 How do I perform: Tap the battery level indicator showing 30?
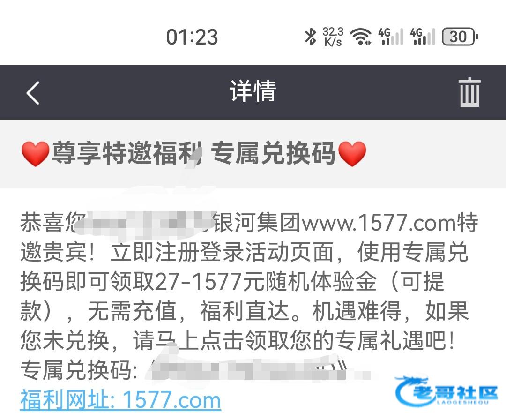click(x=460, y=37)
